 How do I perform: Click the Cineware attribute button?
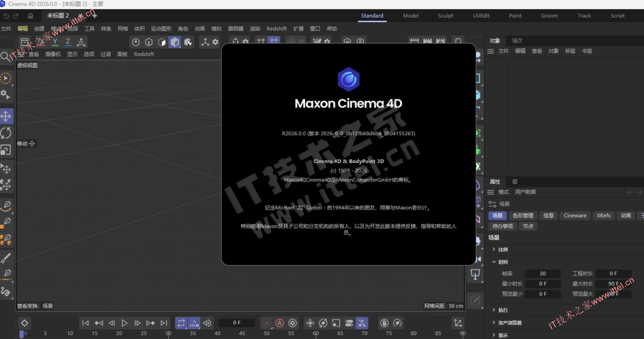tap(575, 215)
